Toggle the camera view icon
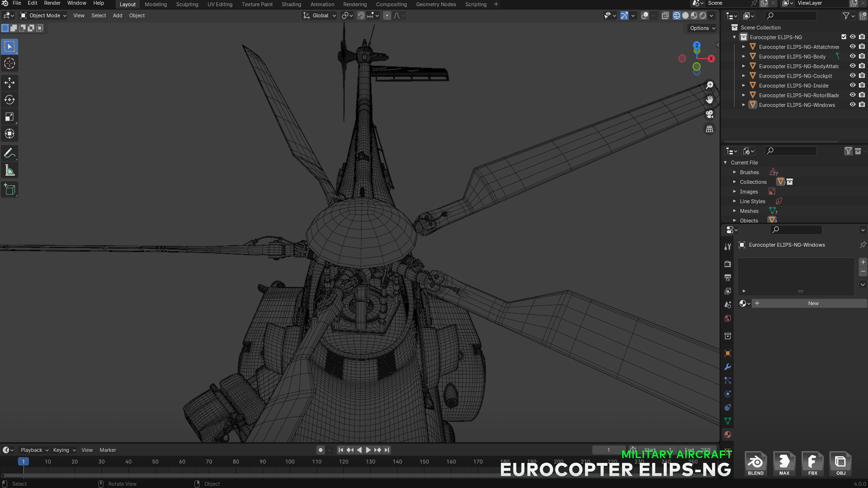 click(710, 115)
